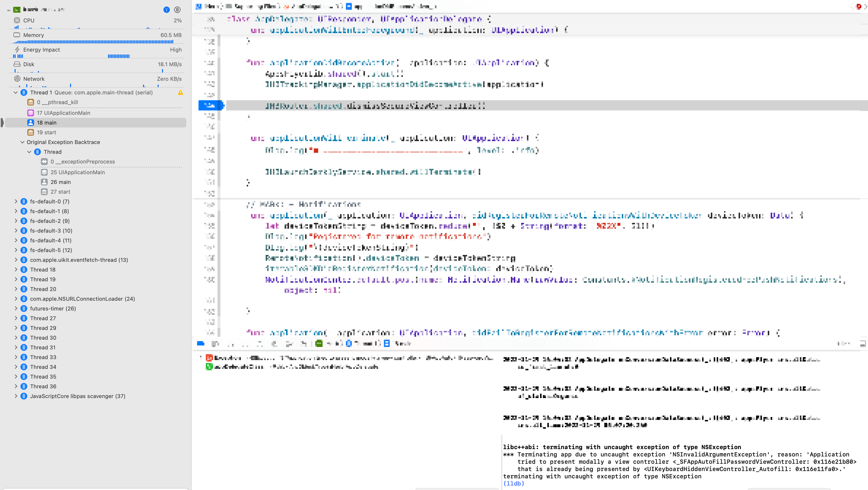
Task: Expand the fs-default-0 (7) thread
Action: (x=16, y=201)
